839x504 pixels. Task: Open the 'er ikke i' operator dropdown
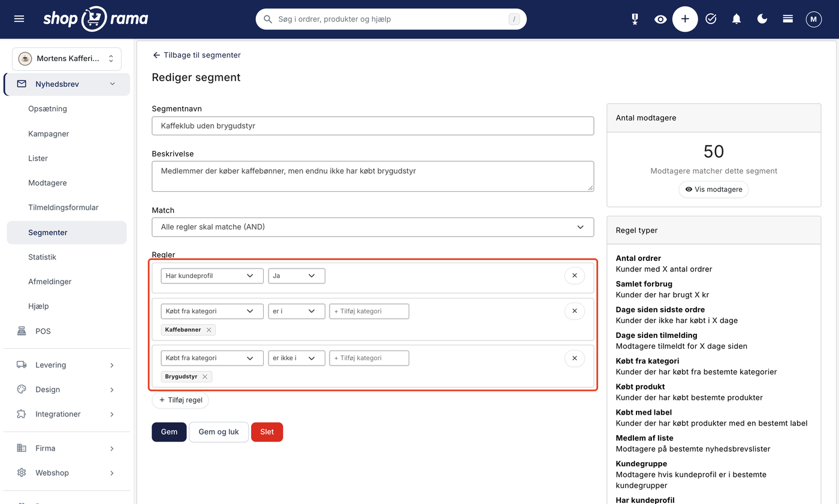297,358
